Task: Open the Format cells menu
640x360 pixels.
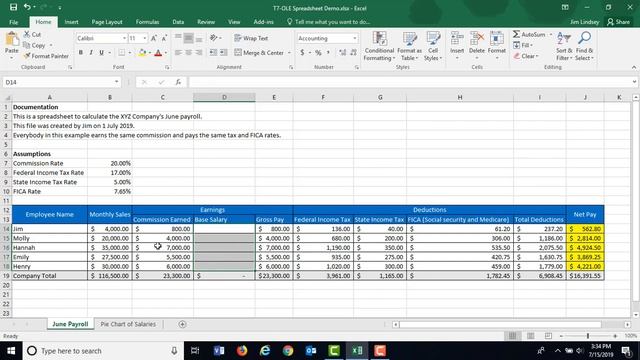Action: (x=496, y=45)
